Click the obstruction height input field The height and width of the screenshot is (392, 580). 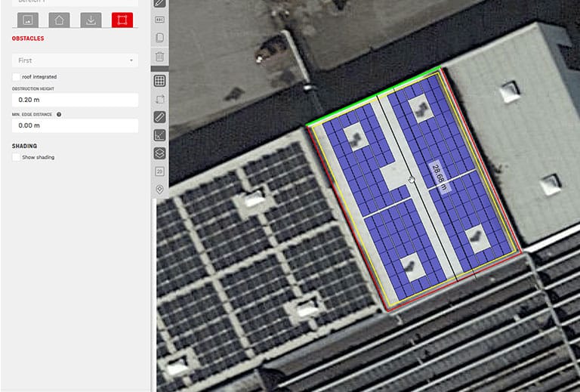[x=75, y=100]
